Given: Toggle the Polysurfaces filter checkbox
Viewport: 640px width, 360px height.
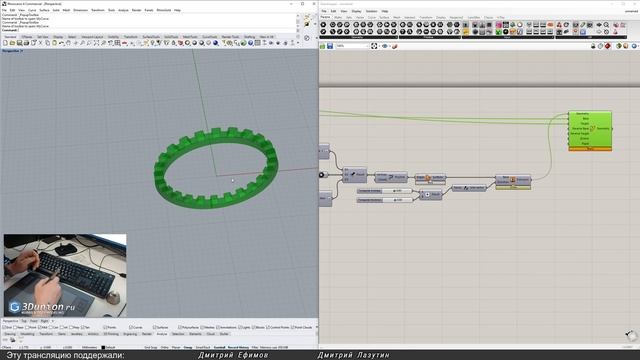Looking at the screenshot, I should 180,327.
